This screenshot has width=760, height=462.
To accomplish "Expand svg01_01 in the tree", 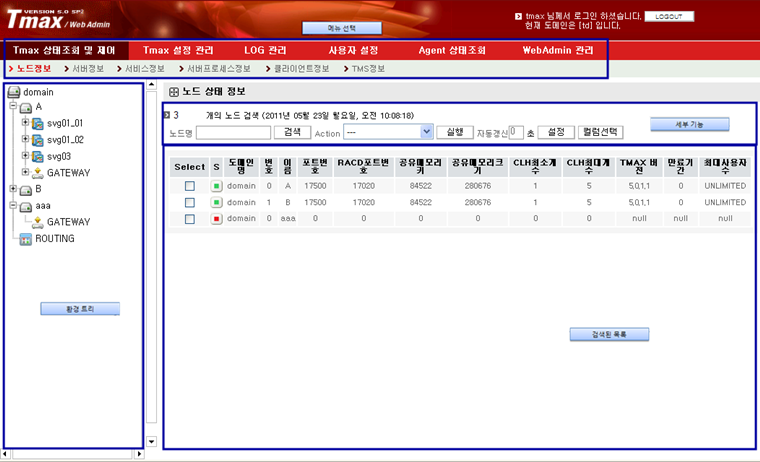I will click(25, 122).
